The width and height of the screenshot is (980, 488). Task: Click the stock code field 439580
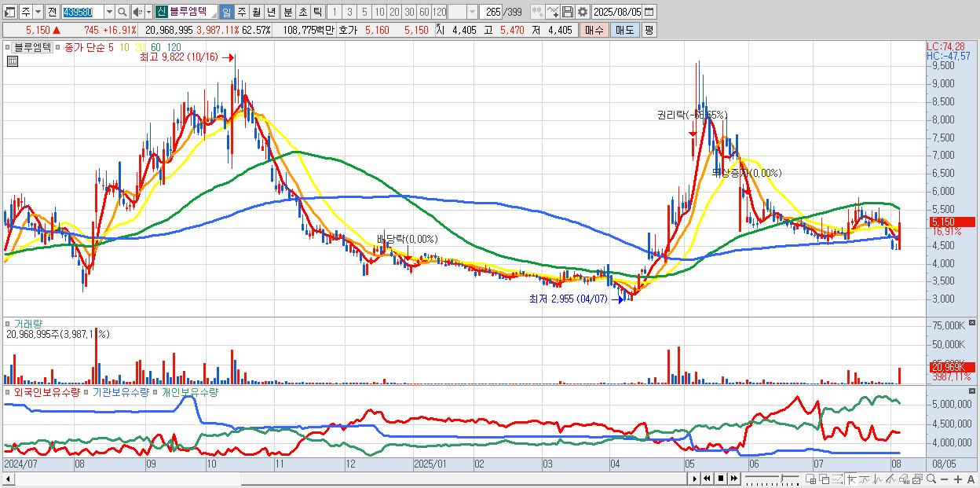tap(82, 12)
